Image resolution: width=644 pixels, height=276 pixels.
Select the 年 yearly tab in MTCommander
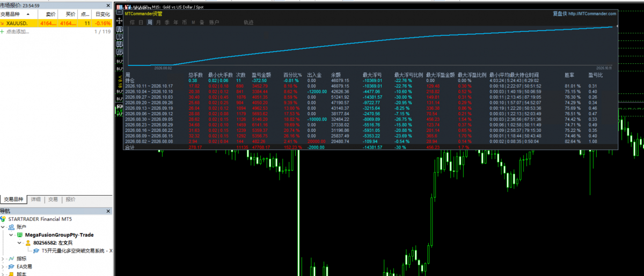[176, 23]
